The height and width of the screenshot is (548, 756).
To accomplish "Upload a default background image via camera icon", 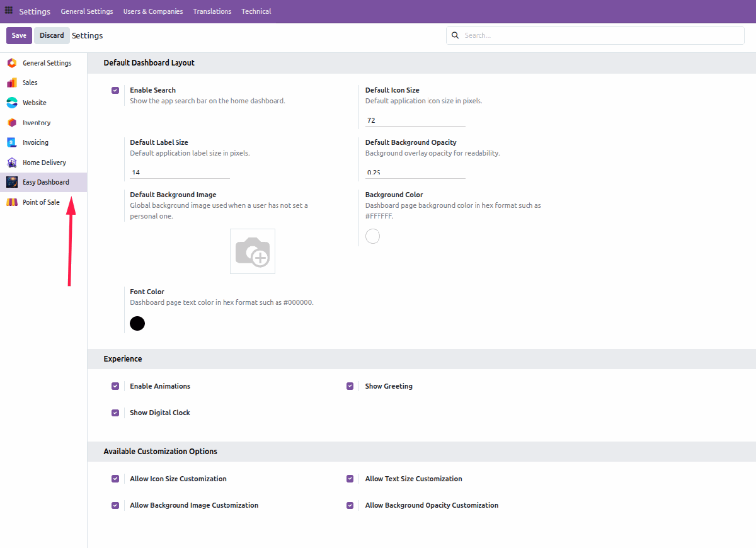I will (x=253, y=251).
